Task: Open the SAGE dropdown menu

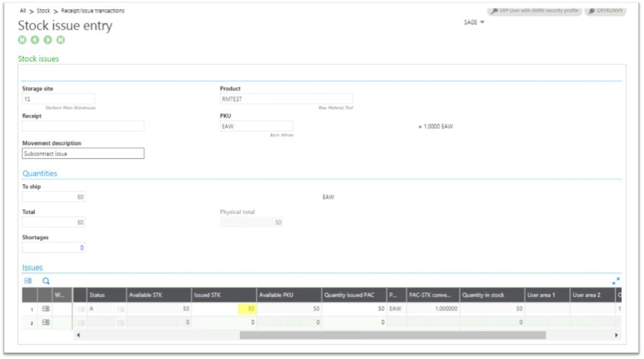Action: coord(474,22)
